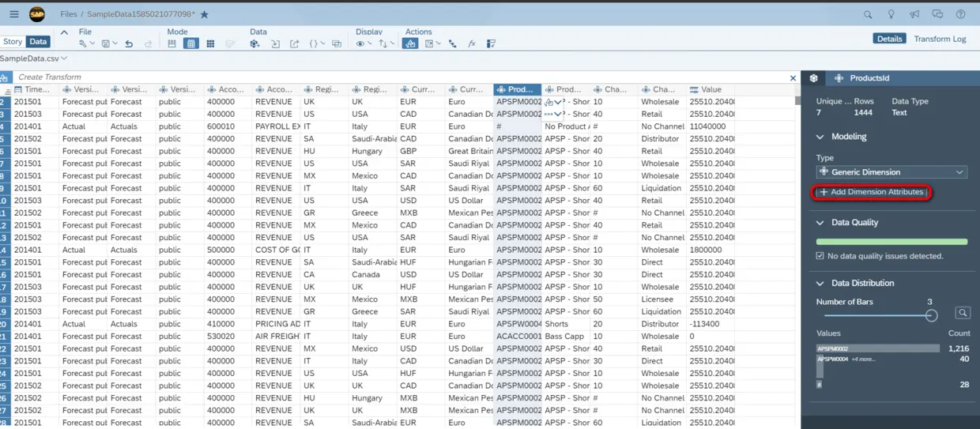
Task: Open the SampleData.csv dropdown
Action: pos(34,58)
